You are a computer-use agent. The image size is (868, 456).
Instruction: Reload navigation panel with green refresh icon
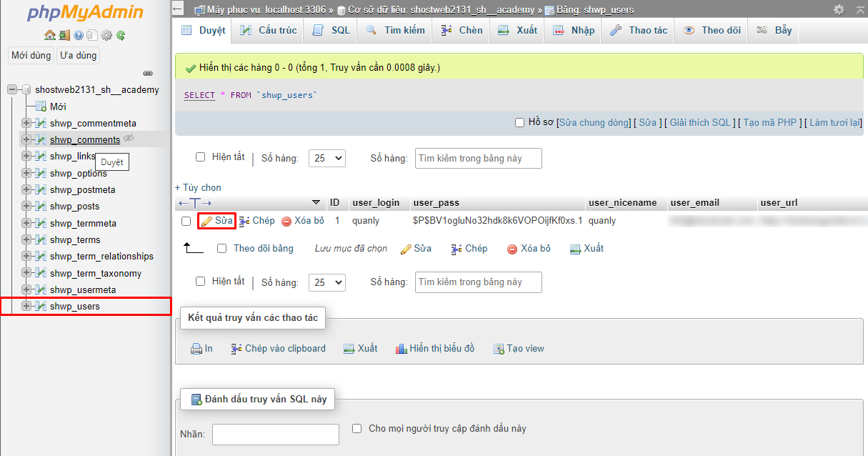click(x=121, y=35)
